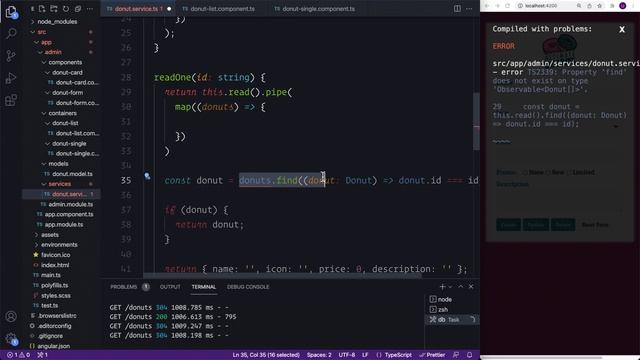Click UTF-8 encoding in status bar

point(347,355)
